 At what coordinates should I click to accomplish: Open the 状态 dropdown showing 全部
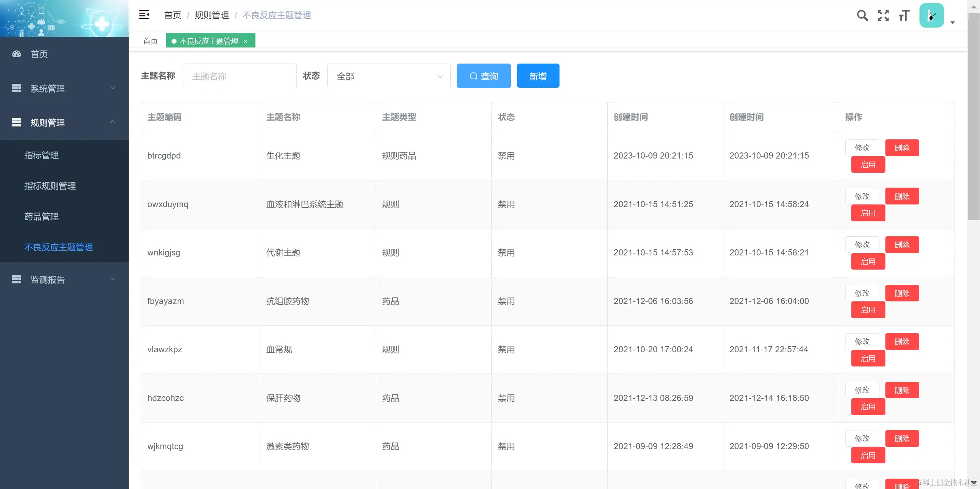tap(388, 76)
